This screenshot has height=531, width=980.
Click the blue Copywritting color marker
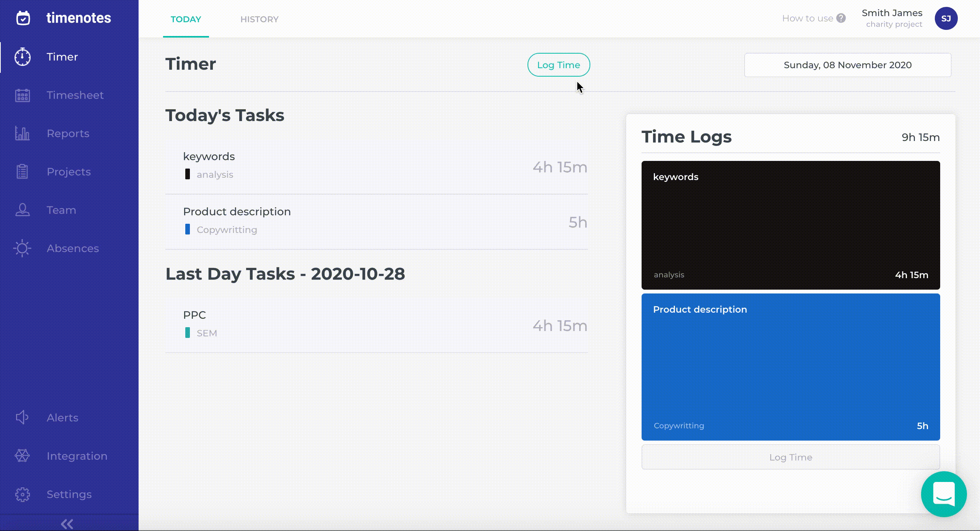pyautogui.click(x=188, y=229)
